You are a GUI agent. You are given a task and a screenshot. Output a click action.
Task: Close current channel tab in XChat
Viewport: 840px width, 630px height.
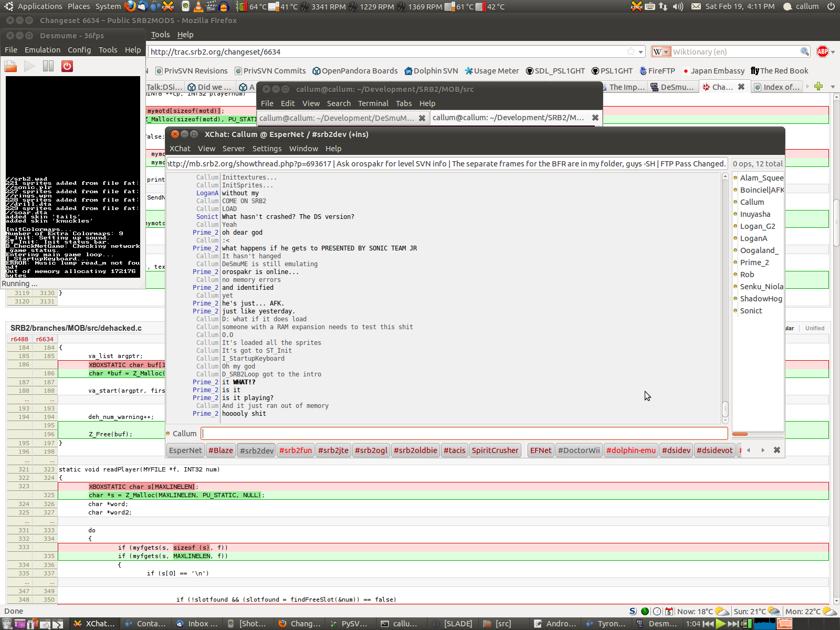click(777, 450)
